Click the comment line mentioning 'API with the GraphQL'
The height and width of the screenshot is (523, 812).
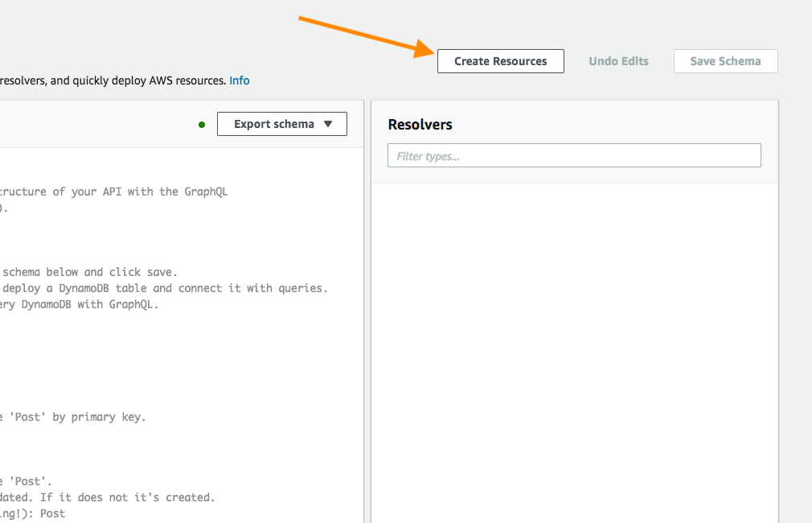coord(113,191)
